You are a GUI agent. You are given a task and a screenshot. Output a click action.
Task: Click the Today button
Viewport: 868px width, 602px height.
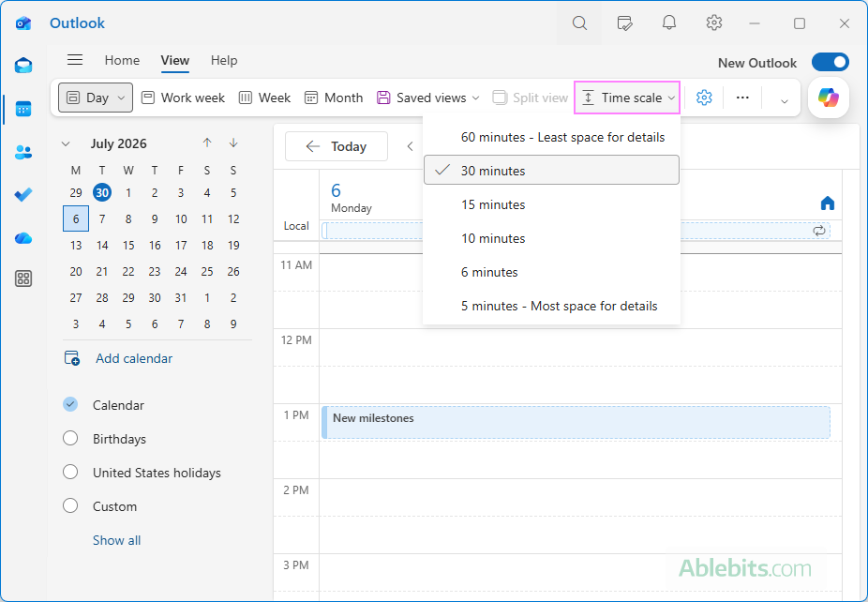pos(336,146)
